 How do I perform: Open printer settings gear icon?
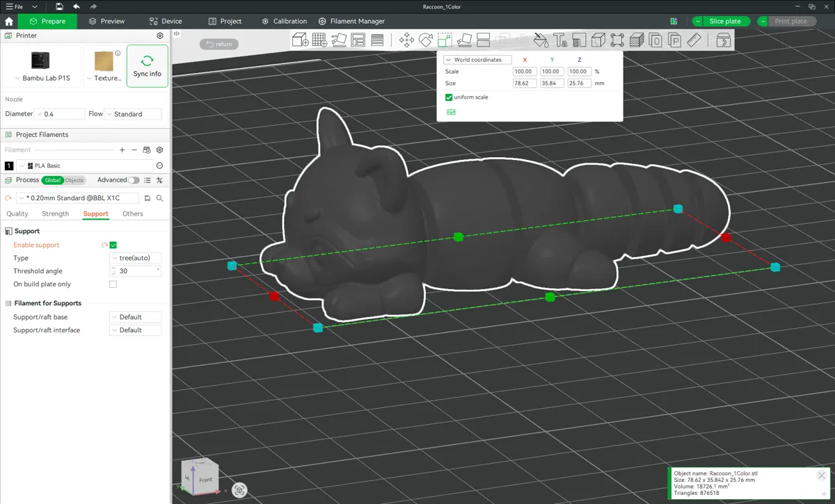pos(160,35)
